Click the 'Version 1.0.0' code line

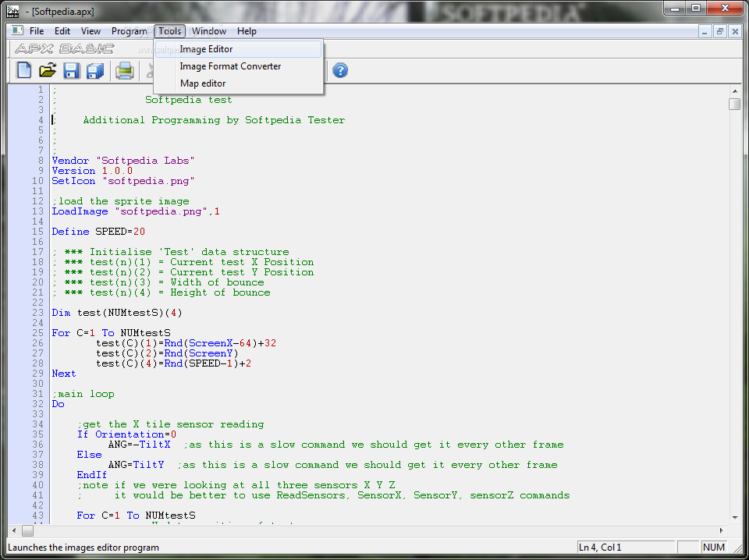pos(92,171)
